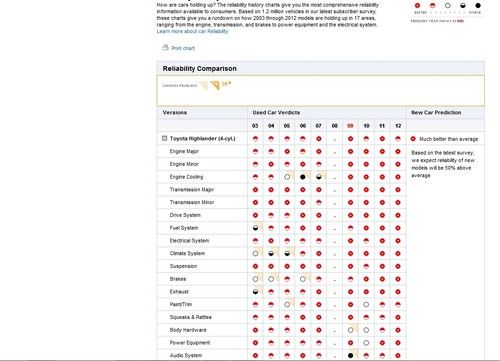The height and width of the screenshot is (361, 500).
Task: Click the 'Exhaust' row label
Action: [179, 291]
